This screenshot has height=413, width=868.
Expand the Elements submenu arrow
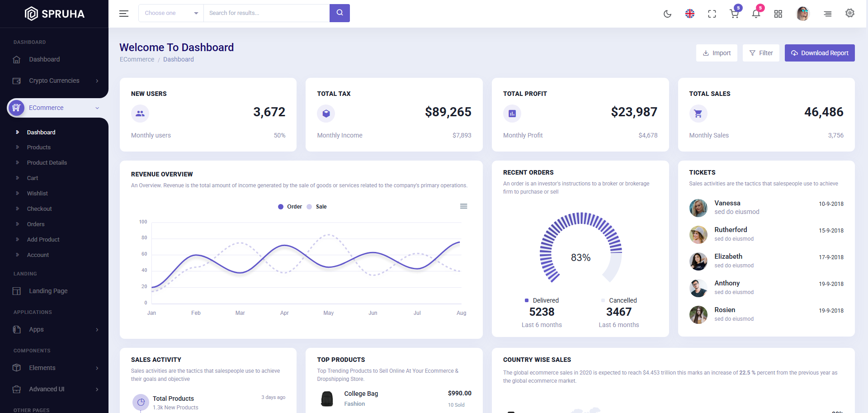point(97,368)
